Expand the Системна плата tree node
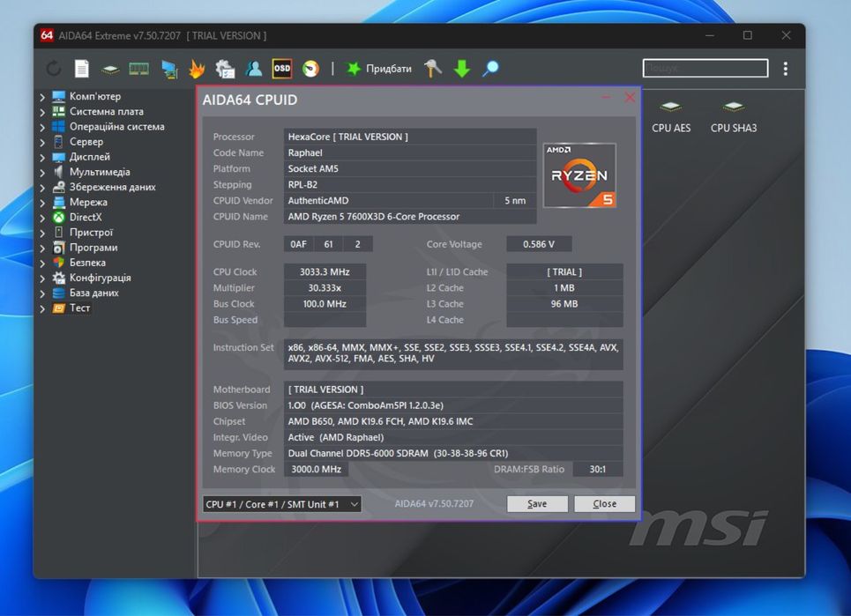Image resolution: width=851 pixels, height=616 pixels. (x=42, y=112)
